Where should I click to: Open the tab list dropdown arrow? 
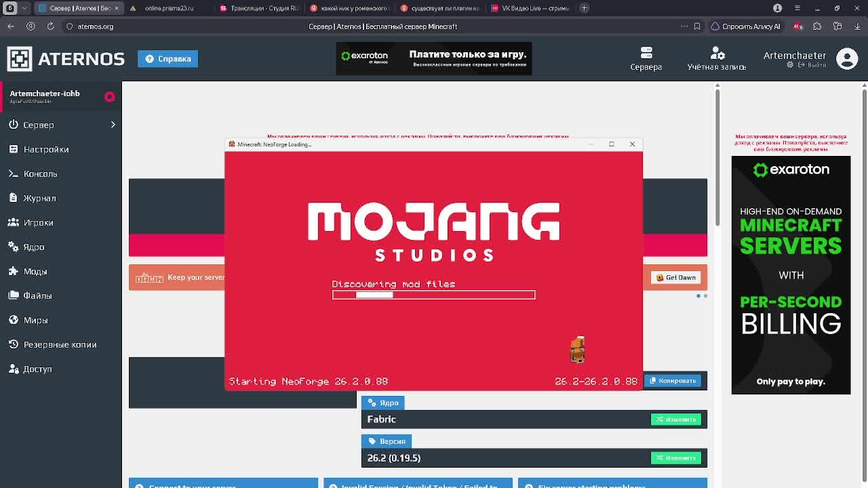[x=25, y=8]
